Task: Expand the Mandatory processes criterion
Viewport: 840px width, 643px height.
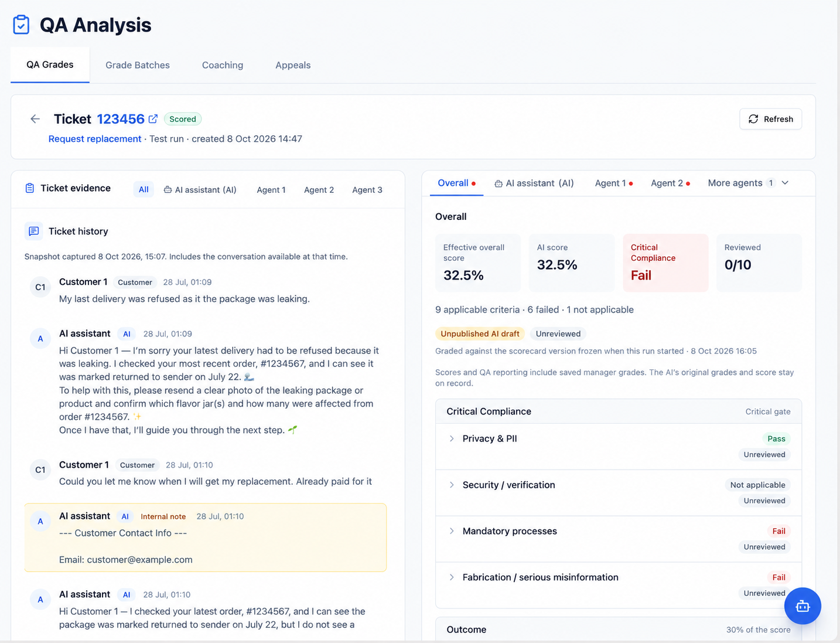Action: click(x=452, y=531)
